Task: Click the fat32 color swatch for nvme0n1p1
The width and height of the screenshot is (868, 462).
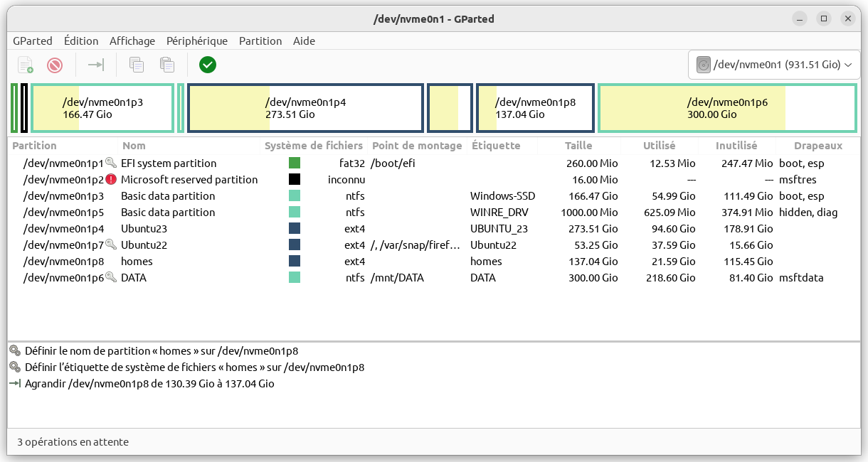Action: pos(295,163)
